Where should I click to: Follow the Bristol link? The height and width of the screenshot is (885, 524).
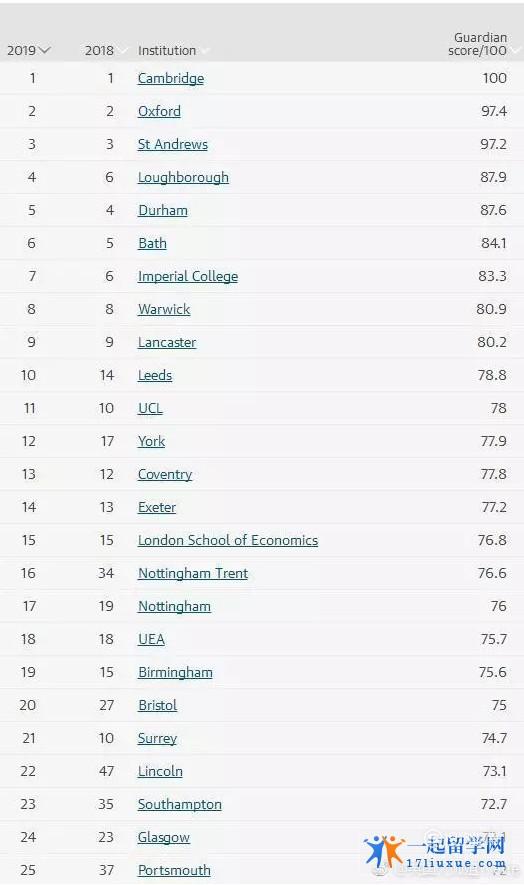click(158, 706)
